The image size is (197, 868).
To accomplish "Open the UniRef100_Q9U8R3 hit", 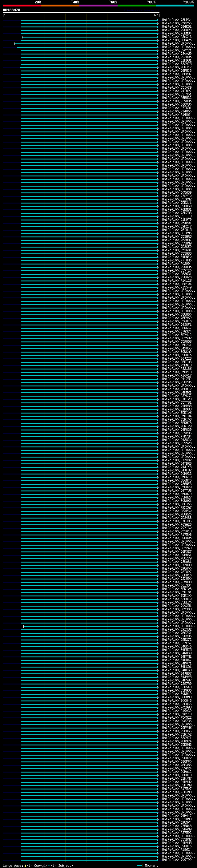I will click(177, 30).
